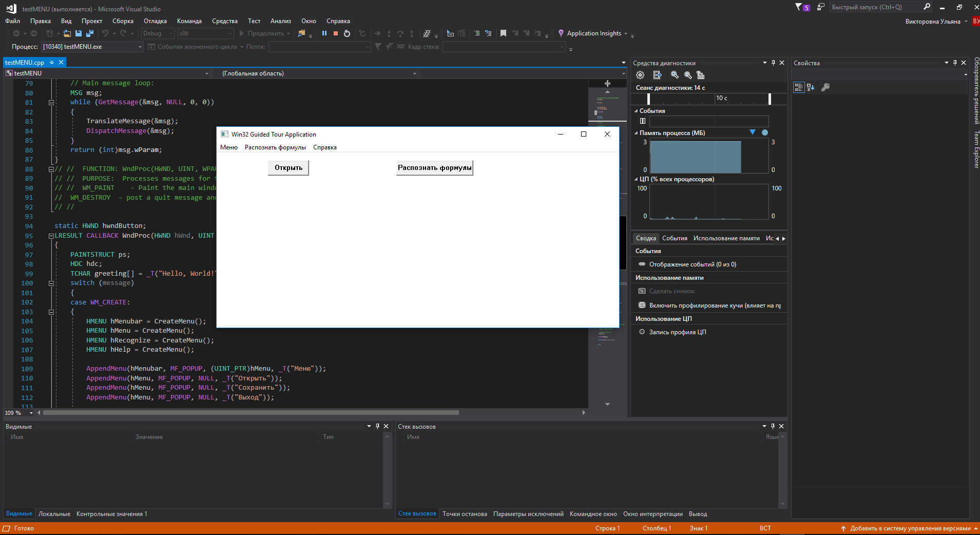Collapse the while loop at line 81

tap(51, 103)
